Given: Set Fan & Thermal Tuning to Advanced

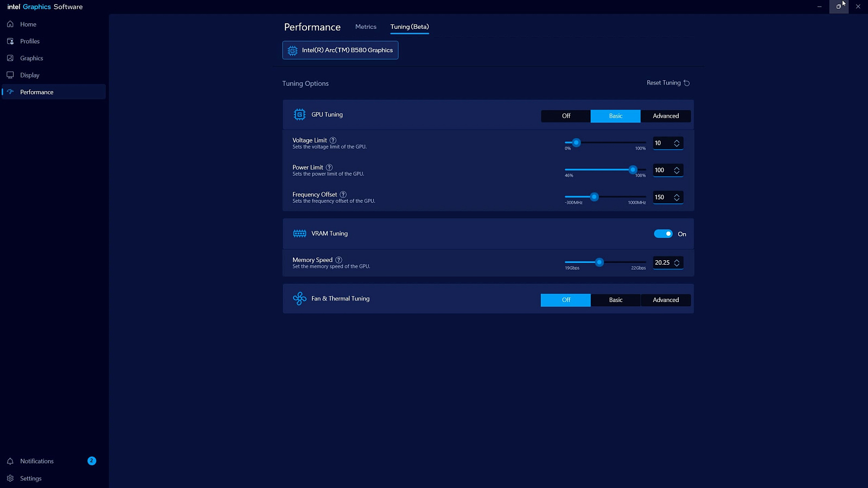Looking at the screenshot, I should pyautogui.click(x=666, y=300).
